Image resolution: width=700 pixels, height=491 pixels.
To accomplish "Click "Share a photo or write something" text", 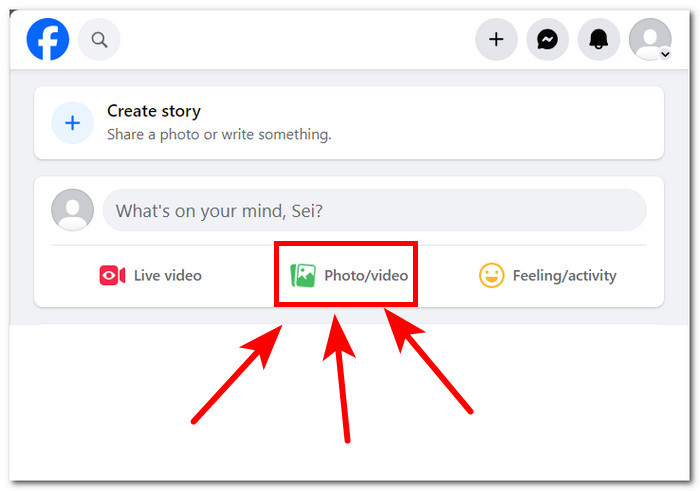I will click(x=219, y=134).
